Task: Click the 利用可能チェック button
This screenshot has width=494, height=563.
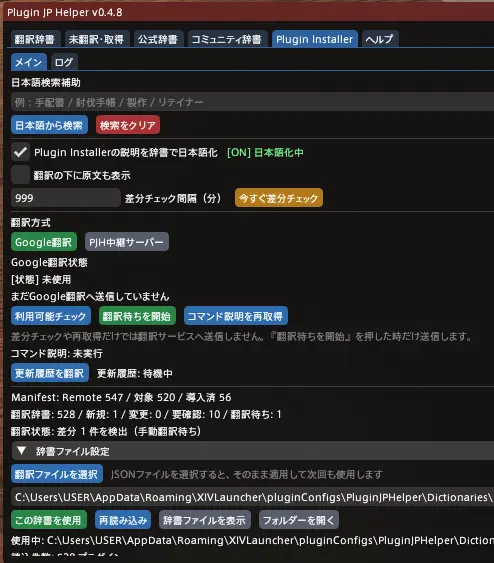Action: coord(51,316)
